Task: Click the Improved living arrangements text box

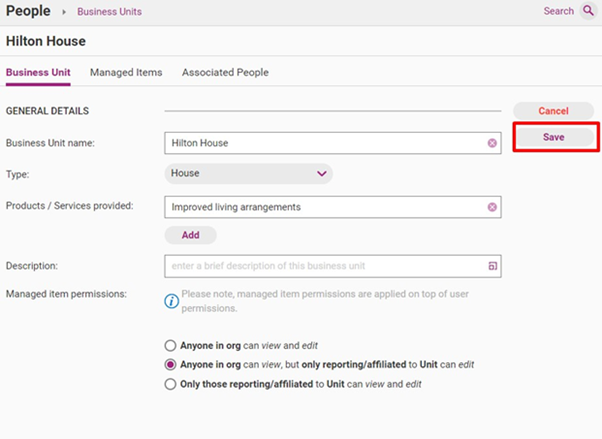Action: [320, 207]
